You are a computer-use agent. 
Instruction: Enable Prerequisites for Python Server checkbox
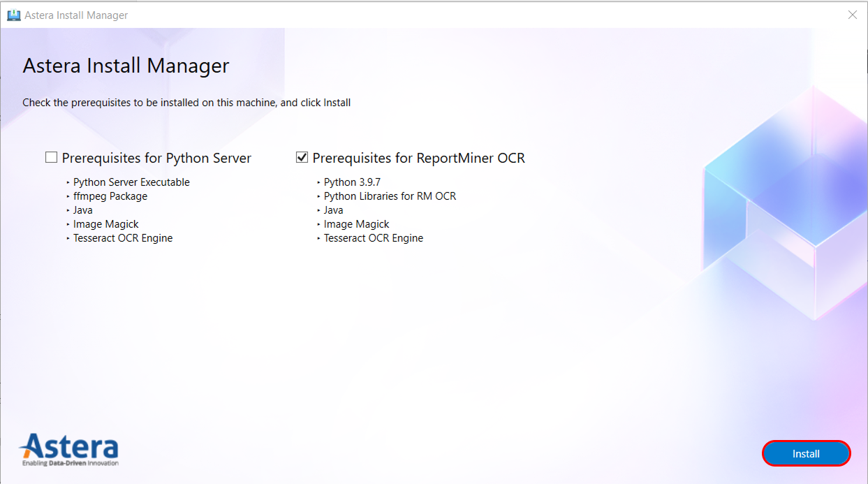[51, 158]
